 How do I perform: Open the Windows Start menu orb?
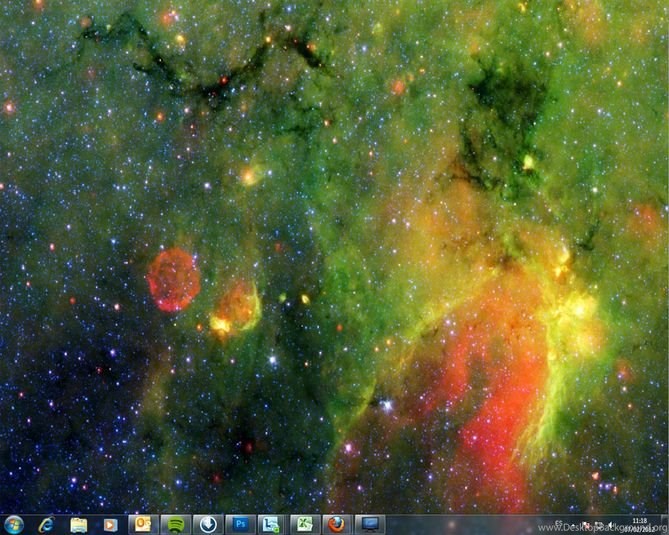pyautogui.click(x=13, y=524)
